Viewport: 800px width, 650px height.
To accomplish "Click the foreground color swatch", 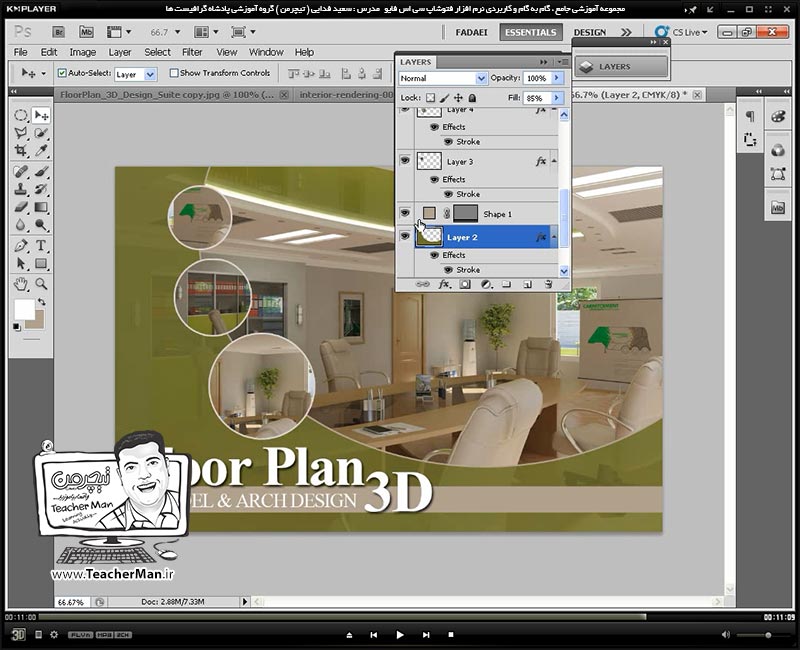I will pos(23,309).
